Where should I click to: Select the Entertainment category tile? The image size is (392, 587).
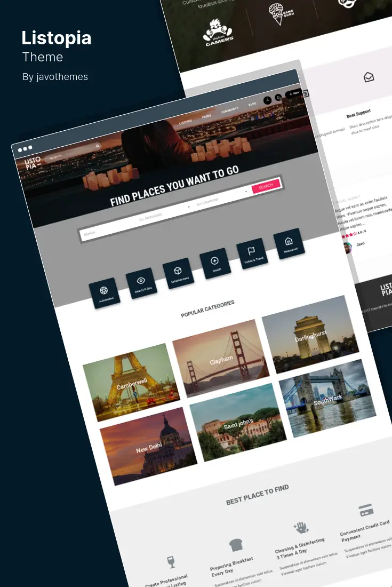pyautogui.click(x=179, y=274)
